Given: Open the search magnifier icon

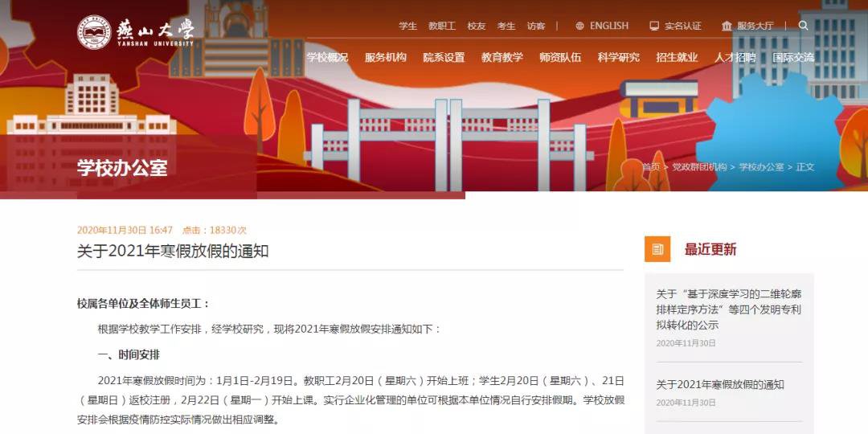Looking at the screenshot, I should pyautogui.click(x=803, y=26).
